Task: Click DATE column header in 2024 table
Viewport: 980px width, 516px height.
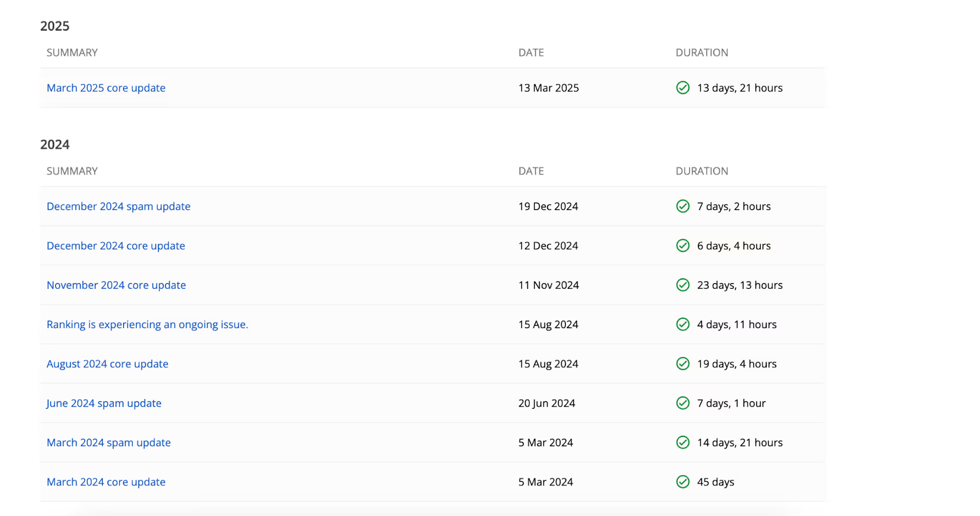Action: tap(531, 171)
